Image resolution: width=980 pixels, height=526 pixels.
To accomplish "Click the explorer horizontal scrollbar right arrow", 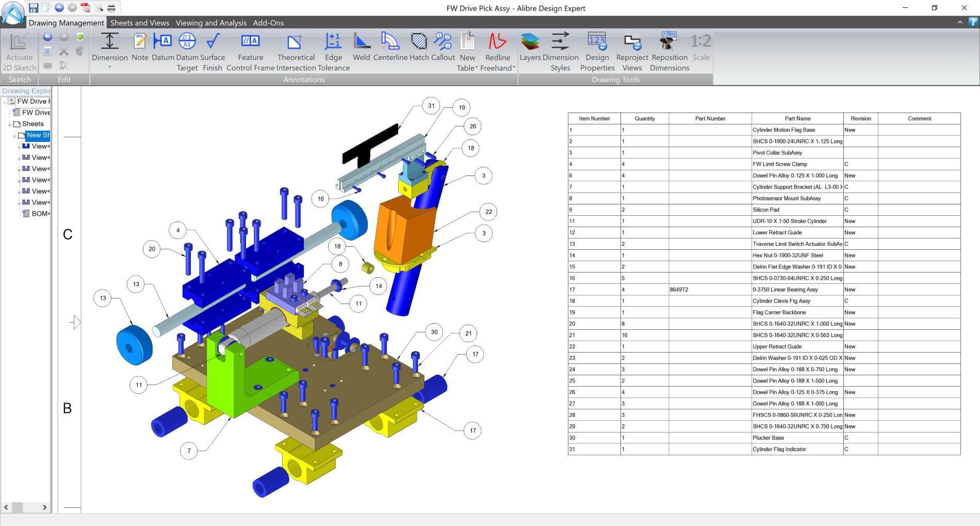I will (x=44, y=507).
